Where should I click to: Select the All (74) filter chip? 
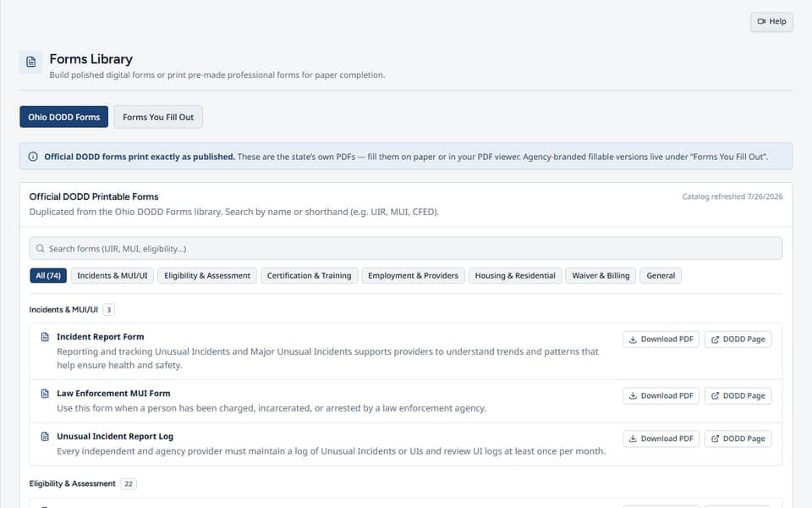pyautogui.click(x=48, y=276)
